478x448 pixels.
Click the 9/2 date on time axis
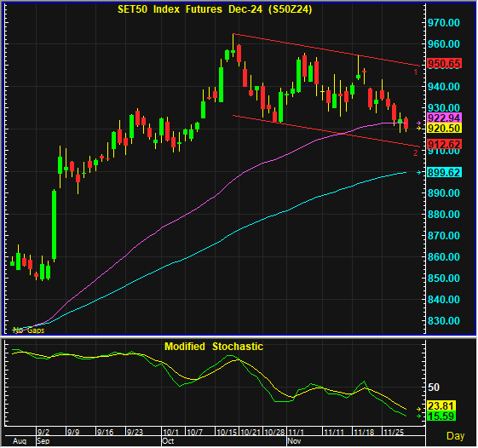(43, 432)
